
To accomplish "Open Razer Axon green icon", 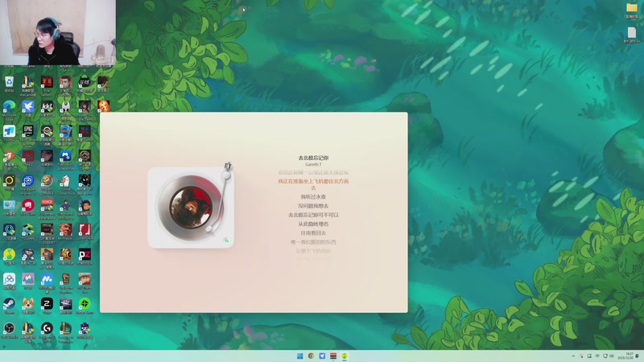I will coord(85,304).
